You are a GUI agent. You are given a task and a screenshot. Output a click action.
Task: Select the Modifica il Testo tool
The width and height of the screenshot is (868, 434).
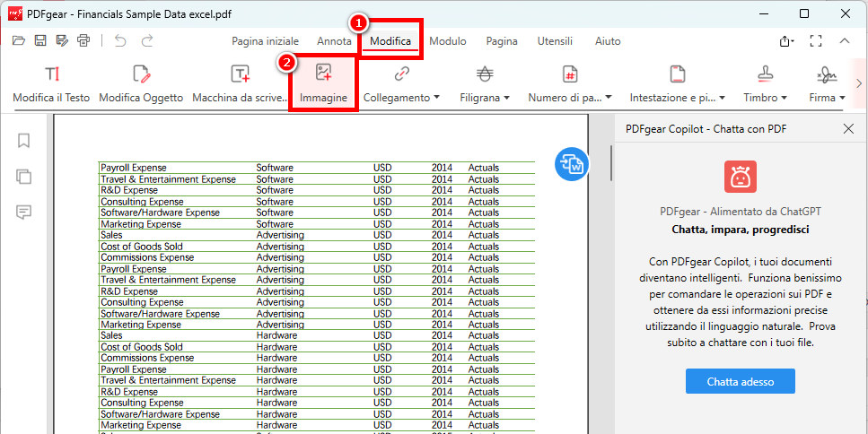[51, 83]
